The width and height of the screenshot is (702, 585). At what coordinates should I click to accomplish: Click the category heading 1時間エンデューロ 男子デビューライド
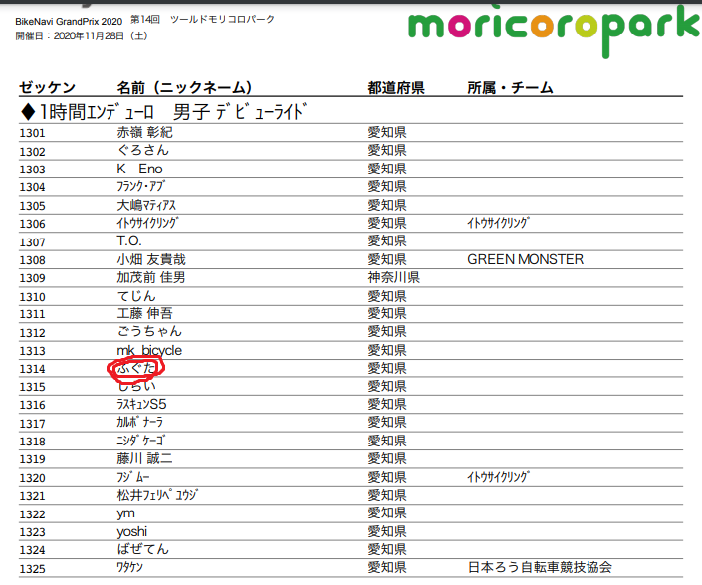(x=164, y=112)
